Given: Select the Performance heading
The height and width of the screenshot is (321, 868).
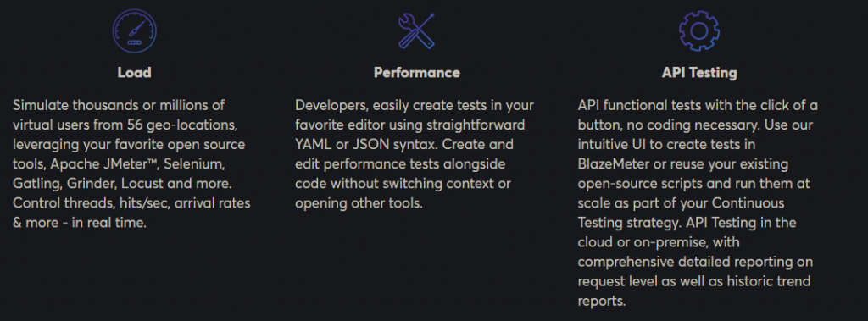Looking at the screenshot, I should 417,73.
